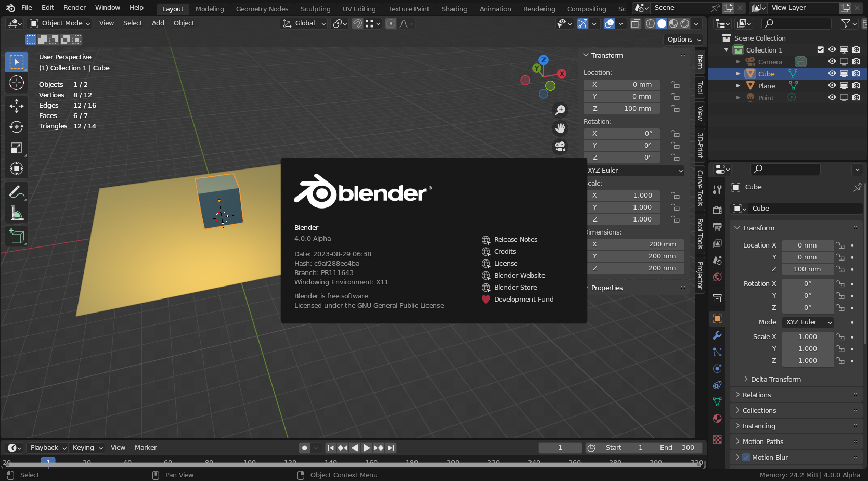Uncheck Collection 1 exclude checkbox
Screen dimensions: 868x481
click(x=820, y=49)
